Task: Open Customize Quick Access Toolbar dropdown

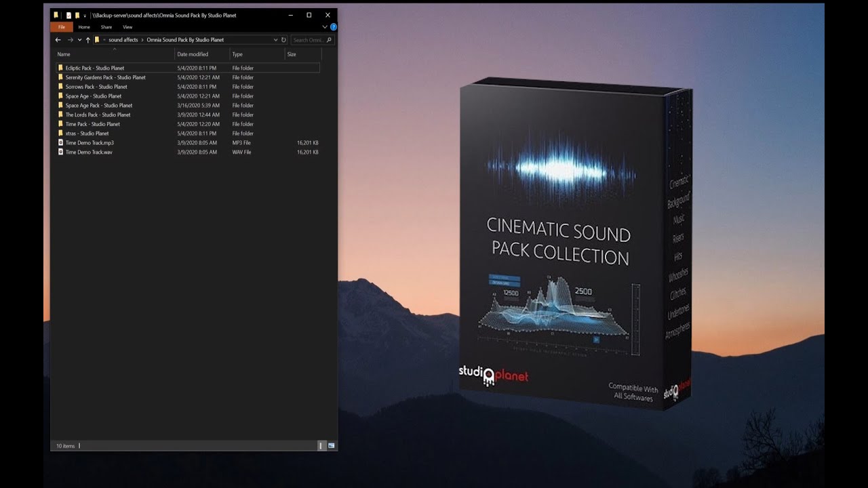Action: click(85, 15)
